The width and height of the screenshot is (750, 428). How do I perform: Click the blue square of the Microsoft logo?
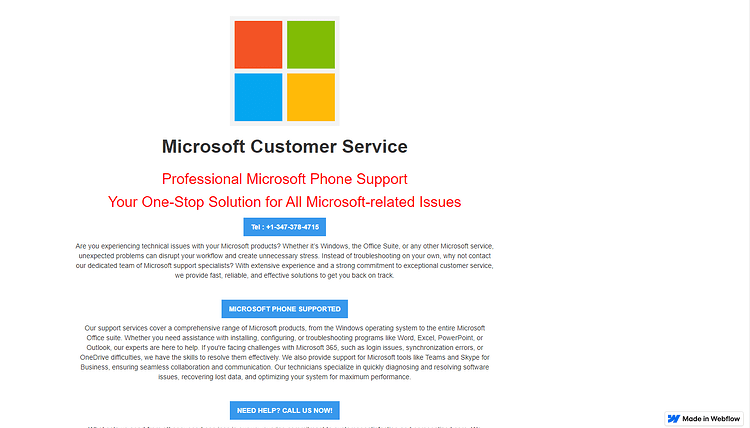click(x=258, y=97)
